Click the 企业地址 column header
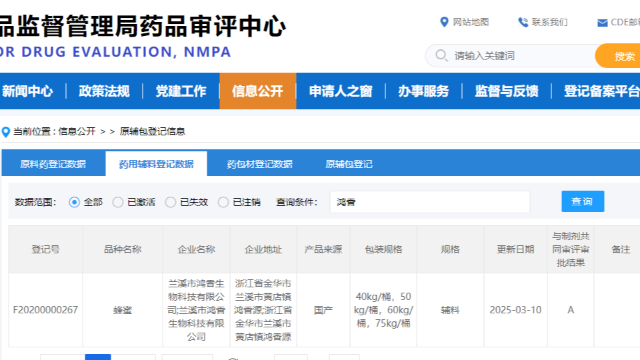The width and height of the screenshot is (640, 360). pos(263,249)
